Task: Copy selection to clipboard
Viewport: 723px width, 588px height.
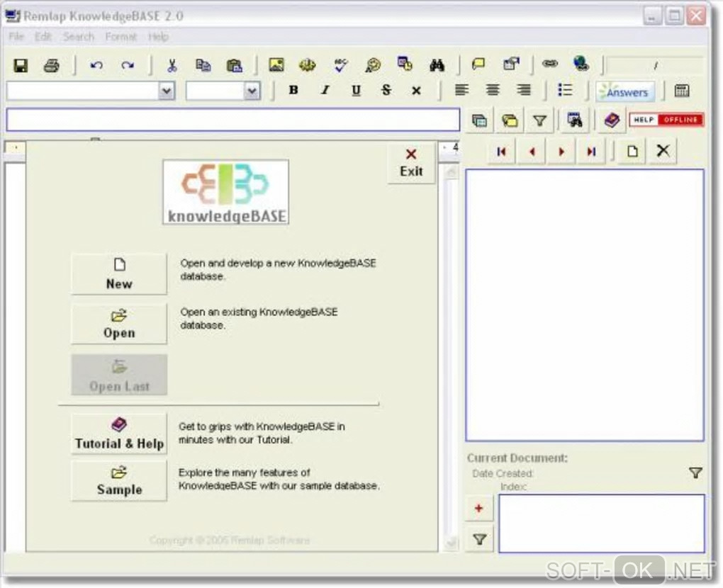Action: point(203,65)
